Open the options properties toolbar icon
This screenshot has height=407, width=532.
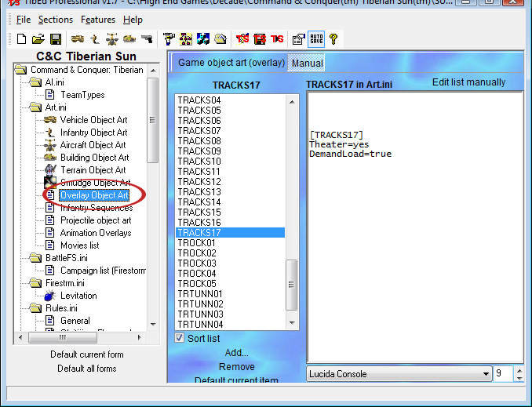point(299,39)
